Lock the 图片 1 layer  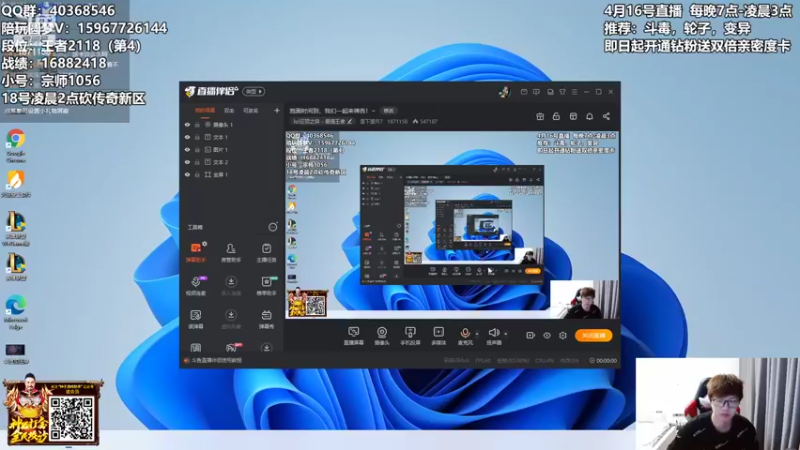(197, 149)
